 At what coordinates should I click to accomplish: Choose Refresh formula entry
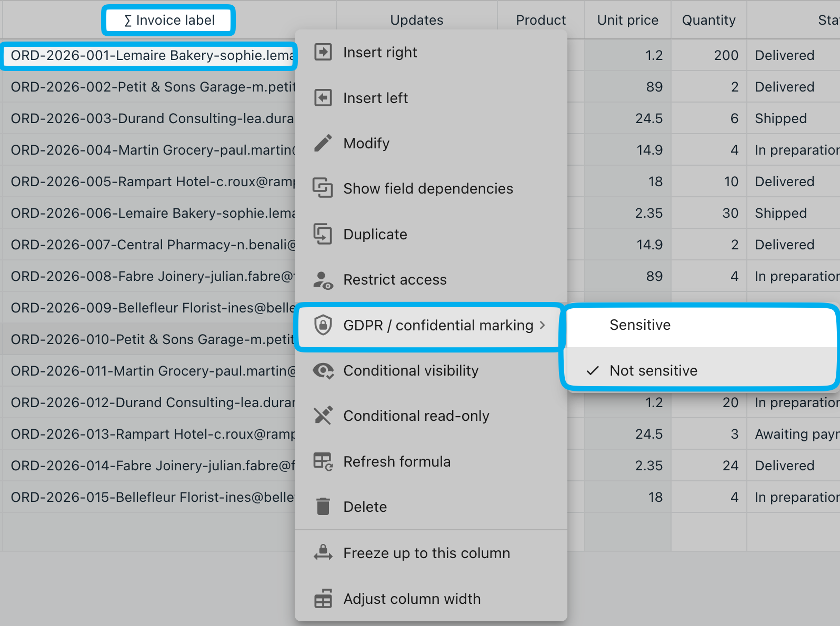coord(431,461)
